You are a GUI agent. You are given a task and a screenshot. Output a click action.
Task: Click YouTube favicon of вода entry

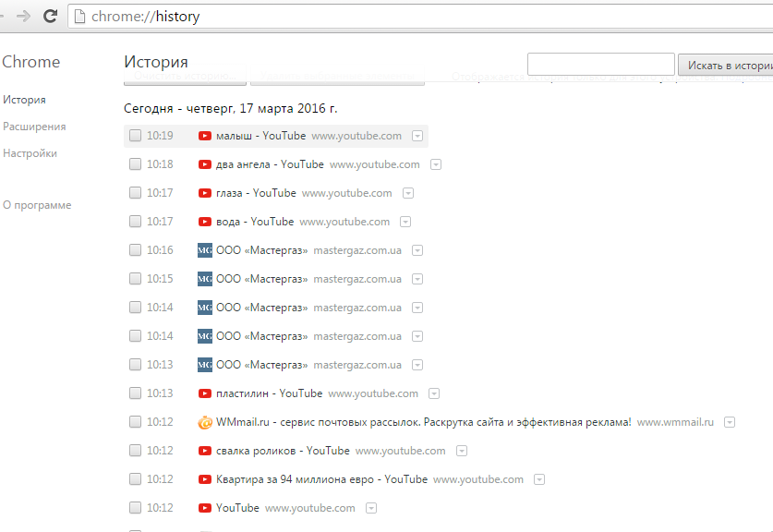tap(205, 222)
